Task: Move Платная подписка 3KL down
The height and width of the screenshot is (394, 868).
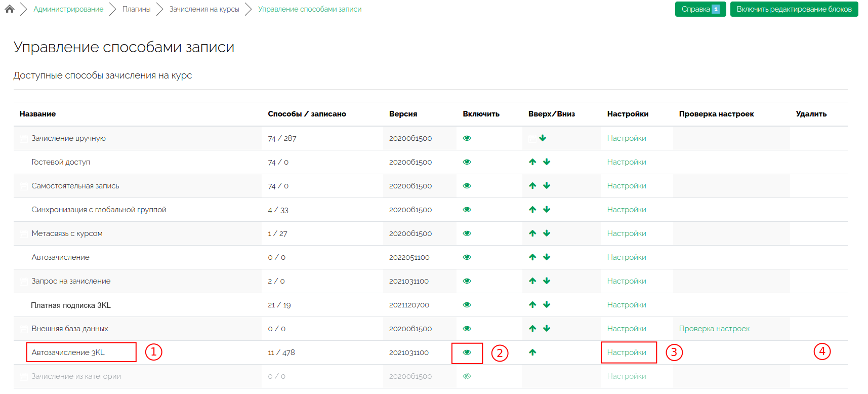Action: 547,305
